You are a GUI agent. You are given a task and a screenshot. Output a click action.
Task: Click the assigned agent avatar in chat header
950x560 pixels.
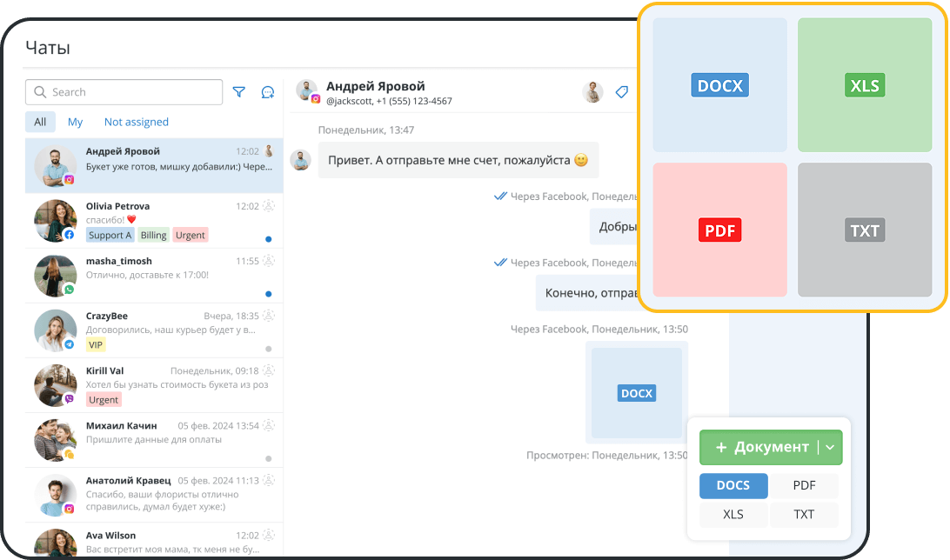[x=592, y=92]
